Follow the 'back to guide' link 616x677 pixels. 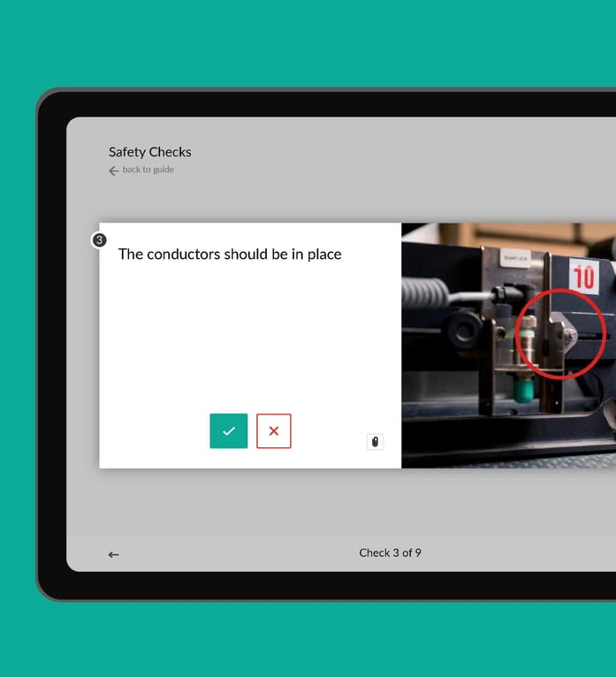pyautogui.click(x=148, y=170)
